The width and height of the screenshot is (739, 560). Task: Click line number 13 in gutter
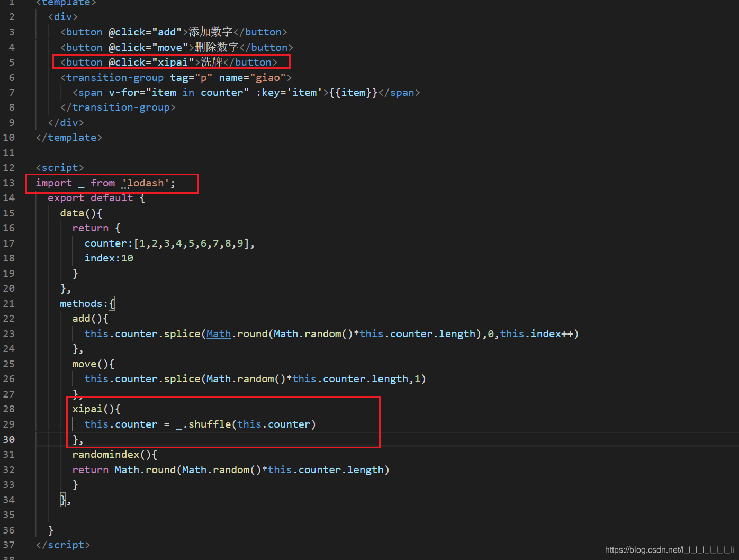9,183
